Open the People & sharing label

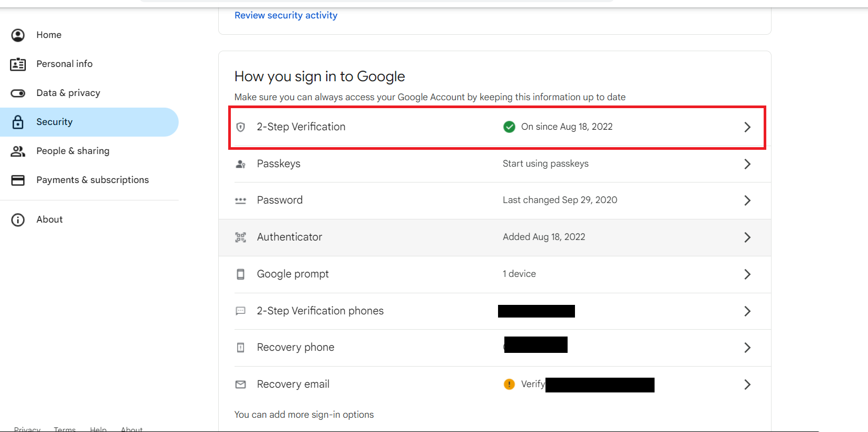tap(73, 151)
